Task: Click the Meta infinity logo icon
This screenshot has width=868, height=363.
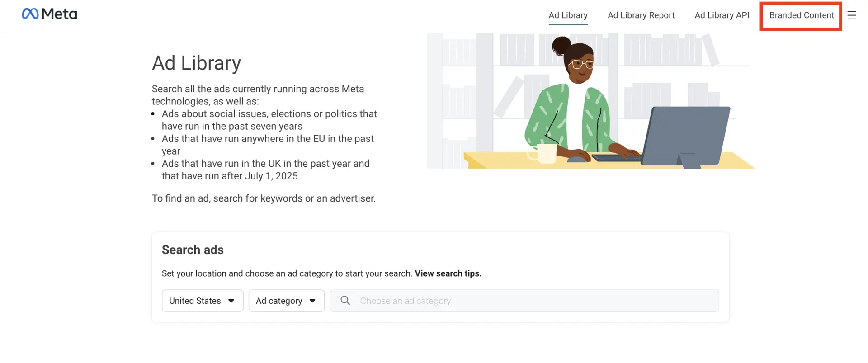Action: tap(30, 14)
